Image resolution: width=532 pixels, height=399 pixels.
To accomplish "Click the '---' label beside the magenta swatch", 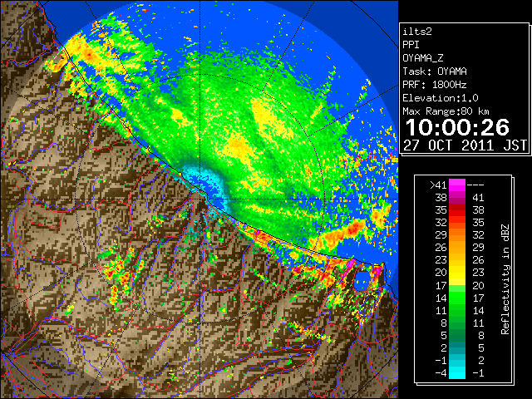I will (x=475, y=185).
